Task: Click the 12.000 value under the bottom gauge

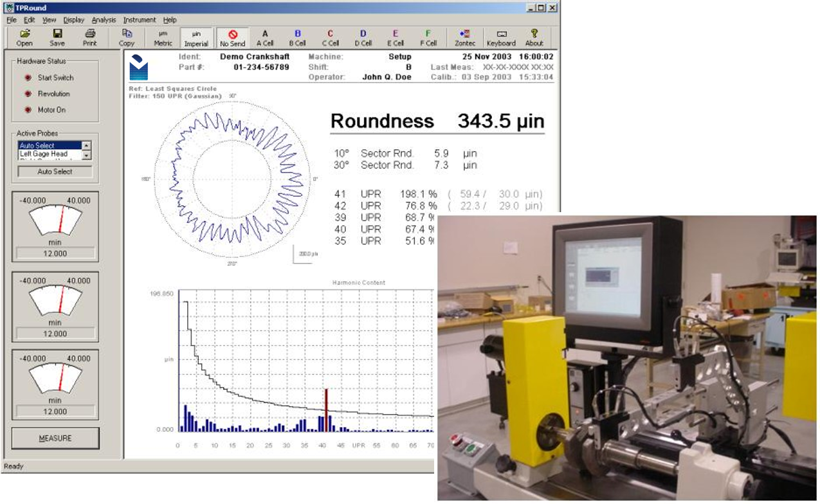Action: 55,412
